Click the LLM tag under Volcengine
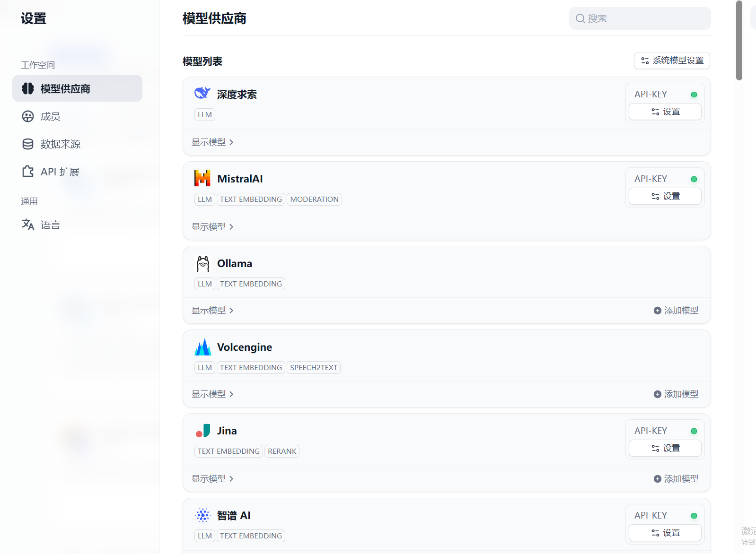 [x=205, y=368]
